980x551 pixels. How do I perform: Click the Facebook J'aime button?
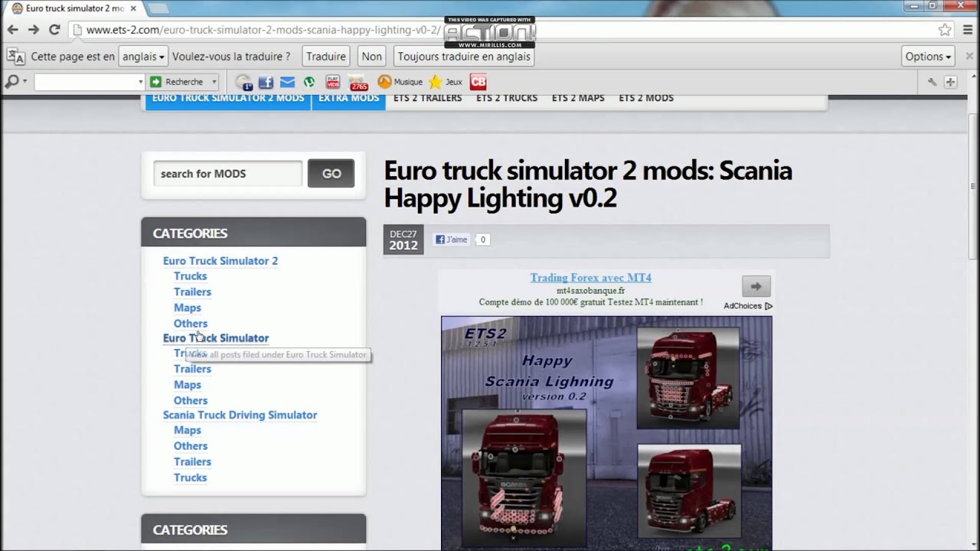452,240
